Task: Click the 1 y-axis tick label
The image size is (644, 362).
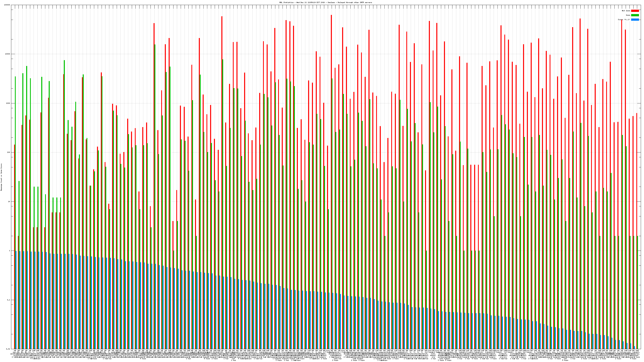Action: click(9, 251)
